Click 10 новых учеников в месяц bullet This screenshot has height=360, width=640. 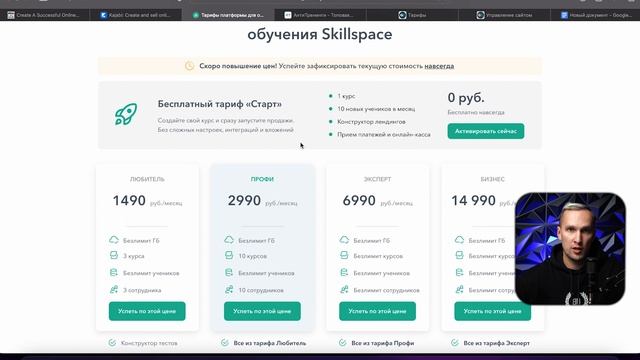tap(376, 109)
